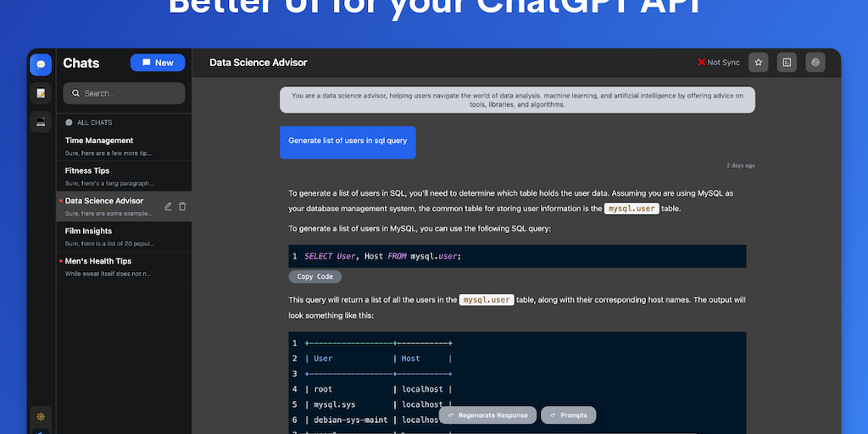This screenshot has width=868, height=434.
Task: Select the 'Generate list of users' message bubble
Action: [348, 142]
